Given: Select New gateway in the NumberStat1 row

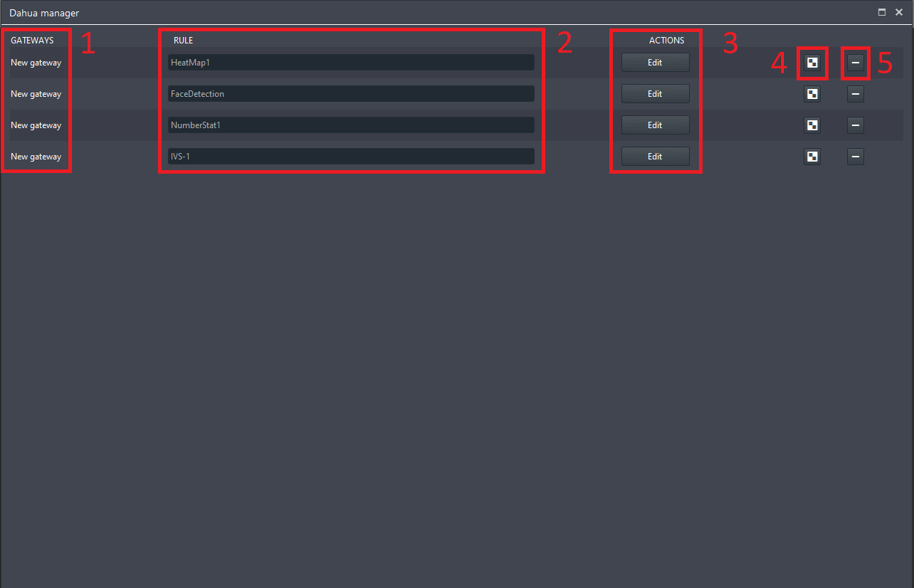Looking at the screenshot, I should click(36, 125).
